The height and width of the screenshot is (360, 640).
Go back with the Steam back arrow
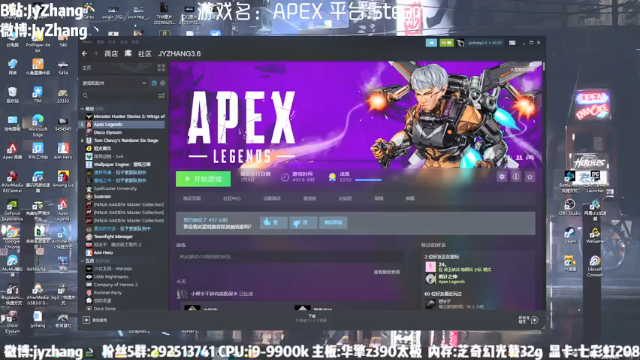(84, 53)
